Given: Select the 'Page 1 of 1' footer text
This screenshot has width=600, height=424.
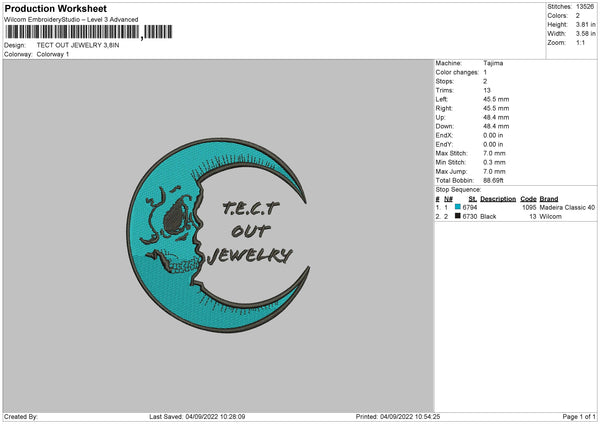Looking at the screenshot, I should pos(579,416).
